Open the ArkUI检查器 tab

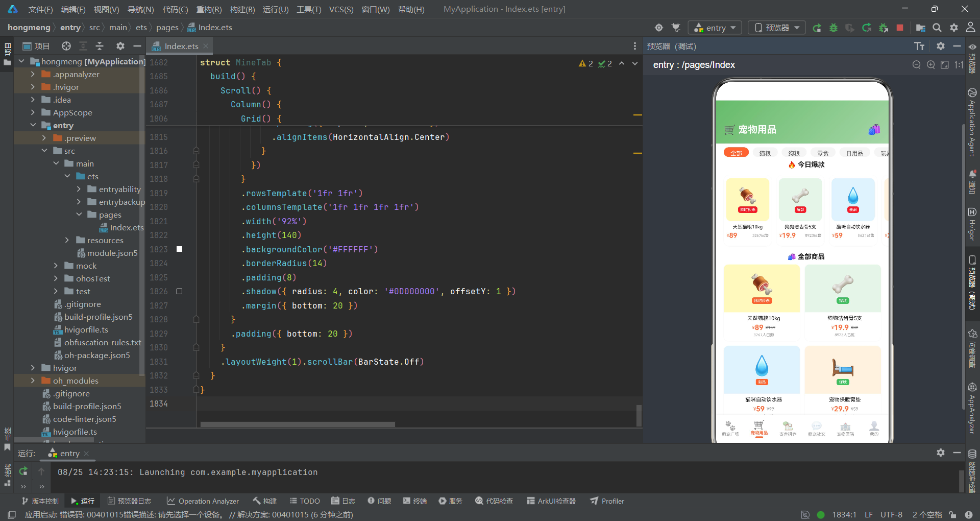click(x=551, y=501)
